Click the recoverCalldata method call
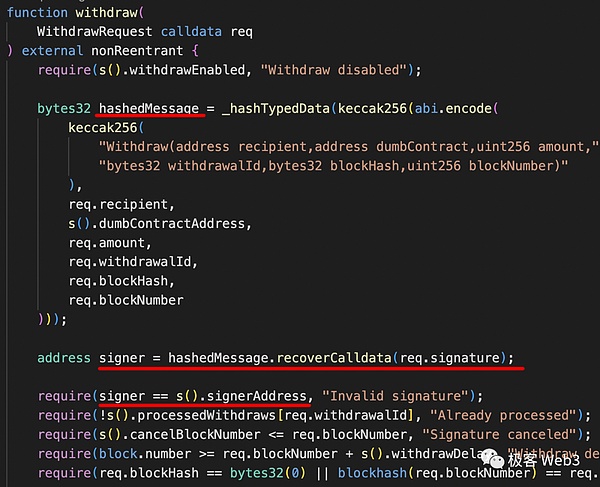This screenshot has width=600, height=487. (334, 358)
